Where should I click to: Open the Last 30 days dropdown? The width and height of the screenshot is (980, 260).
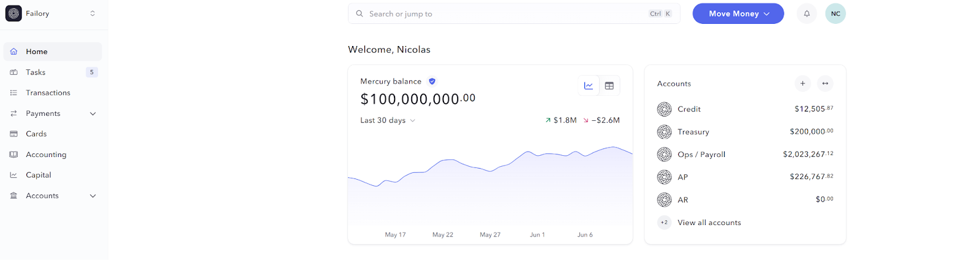tap(388, 120)
